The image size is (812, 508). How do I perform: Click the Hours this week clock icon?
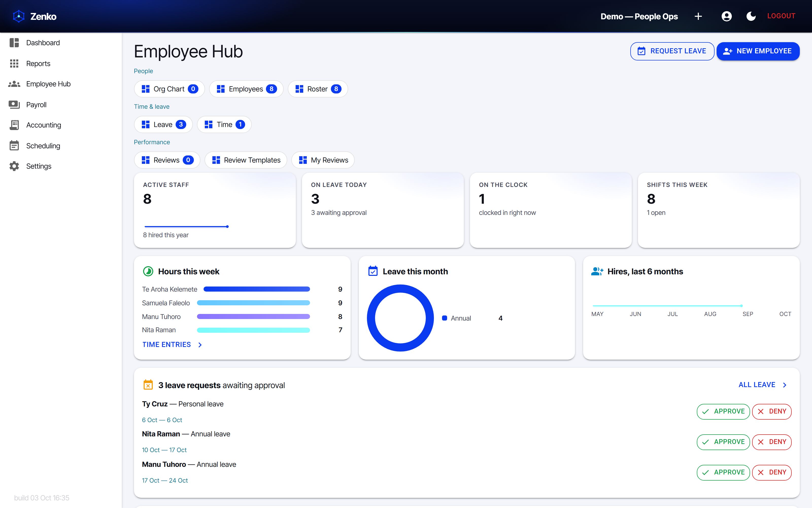point(148,271)
